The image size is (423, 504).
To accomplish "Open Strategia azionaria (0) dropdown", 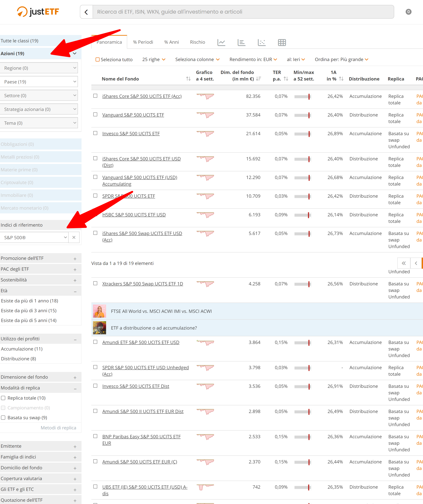I will (x=39, y=109).
